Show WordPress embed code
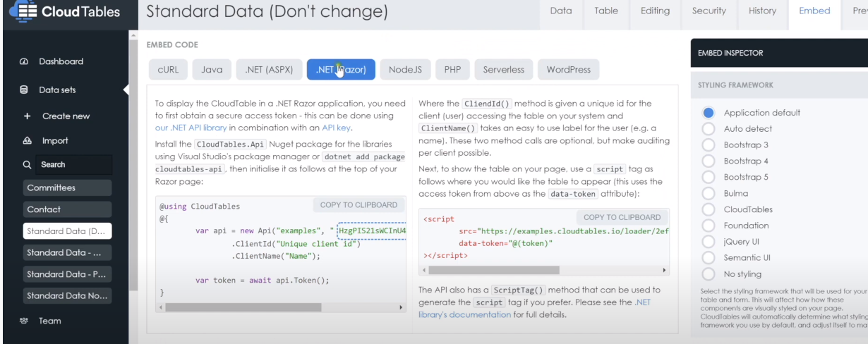Image resolution: width=868 pixels, height=344 pixels. (x=569, y=70)
